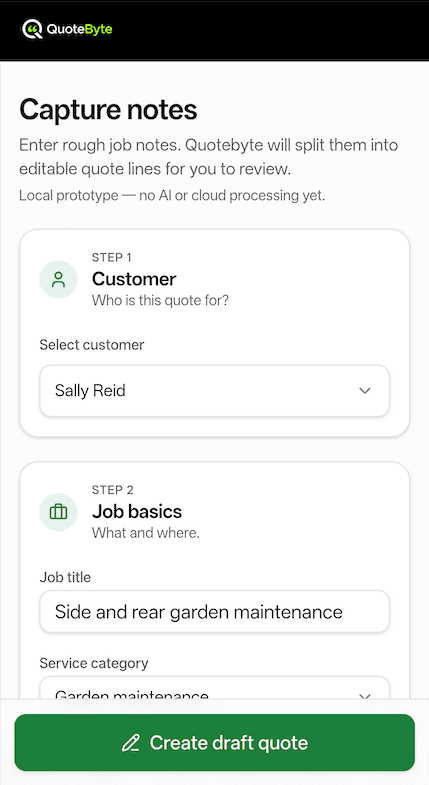Click the QuoteByte quotation-mark logo icon
429x785 pixels.
point(32,30)
